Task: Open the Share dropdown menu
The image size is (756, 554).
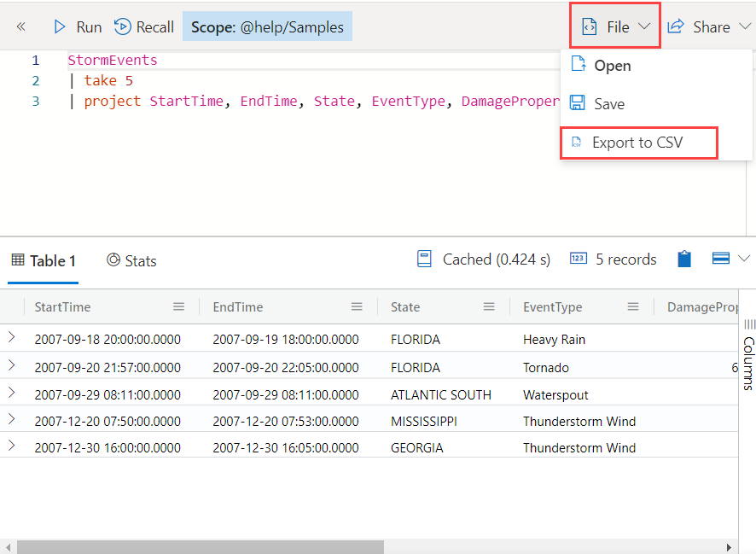Action: click(710, 27)
